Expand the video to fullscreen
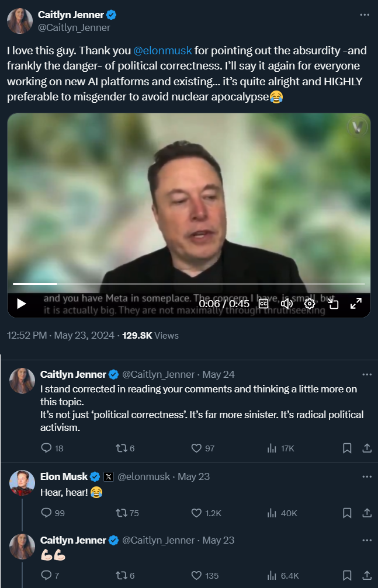378x588 pixels. point(355,304)
